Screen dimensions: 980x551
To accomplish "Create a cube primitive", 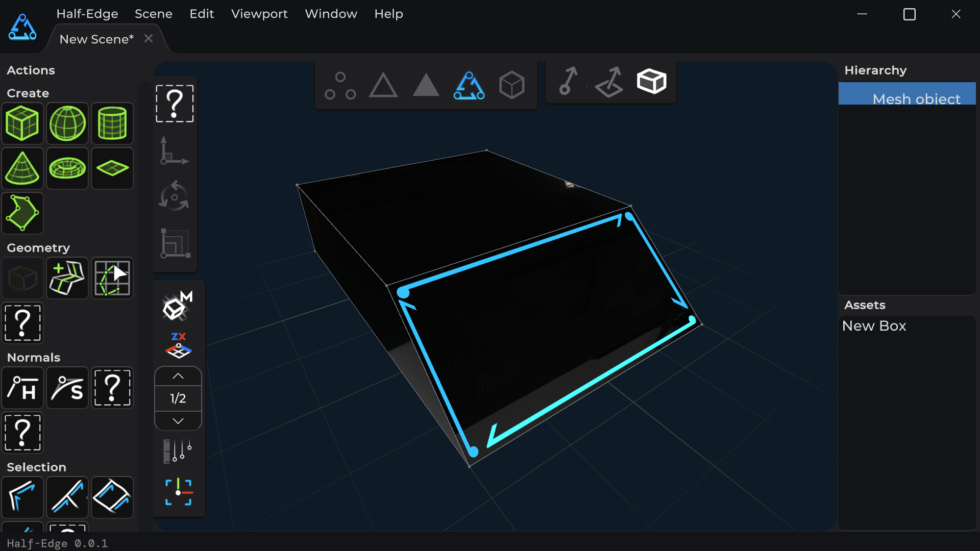I will 22,123.
